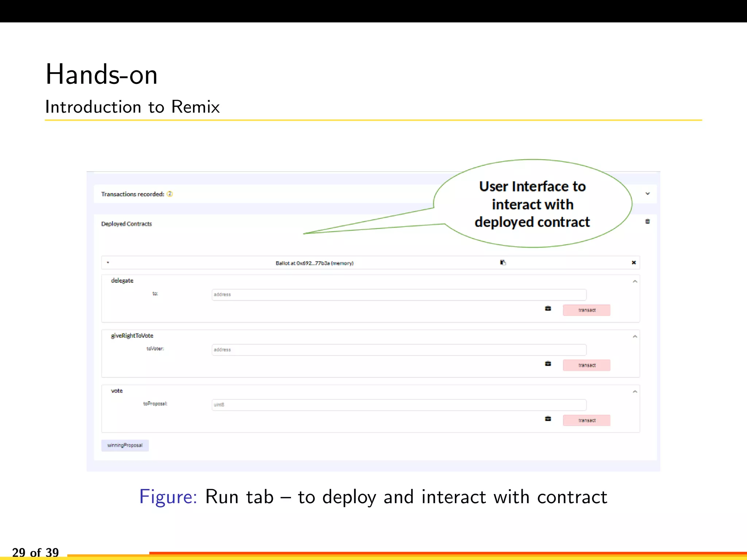Viewport: 747px width, 560px height.
Task: Click the 'Deployed Contracts' heading
Action: point(127,224)
